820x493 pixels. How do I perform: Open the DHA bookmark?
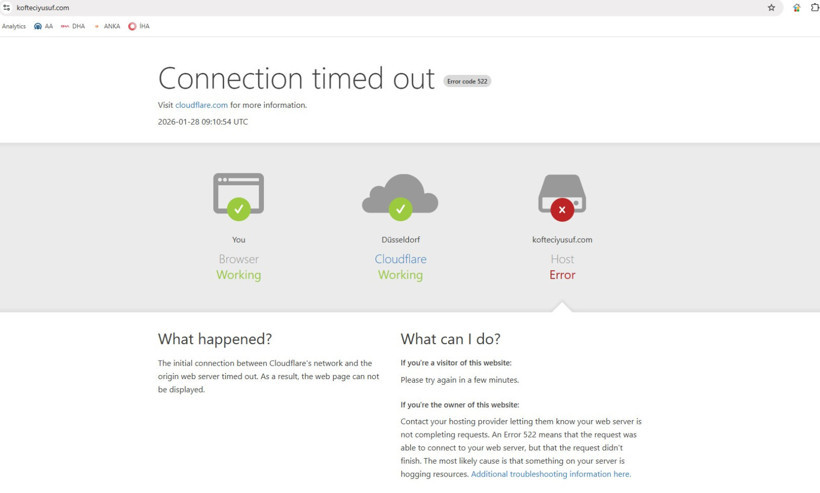(73, 27)
